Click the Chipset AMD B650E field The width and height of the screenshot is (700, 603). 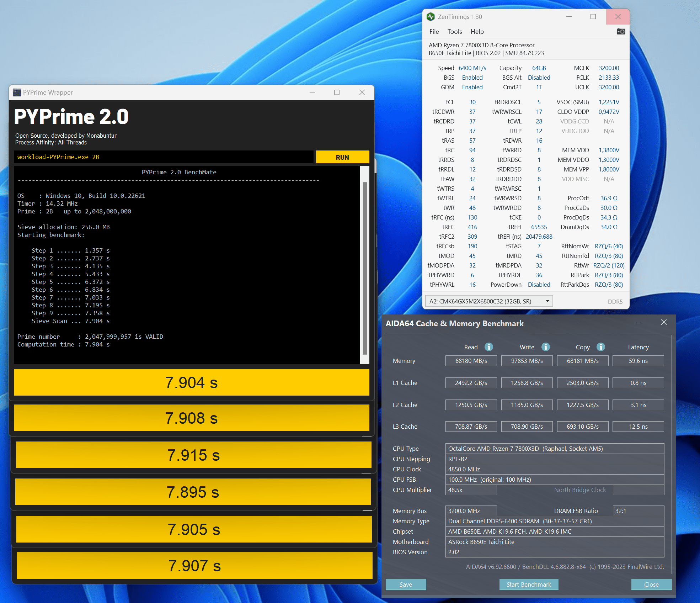click(555, 531)
